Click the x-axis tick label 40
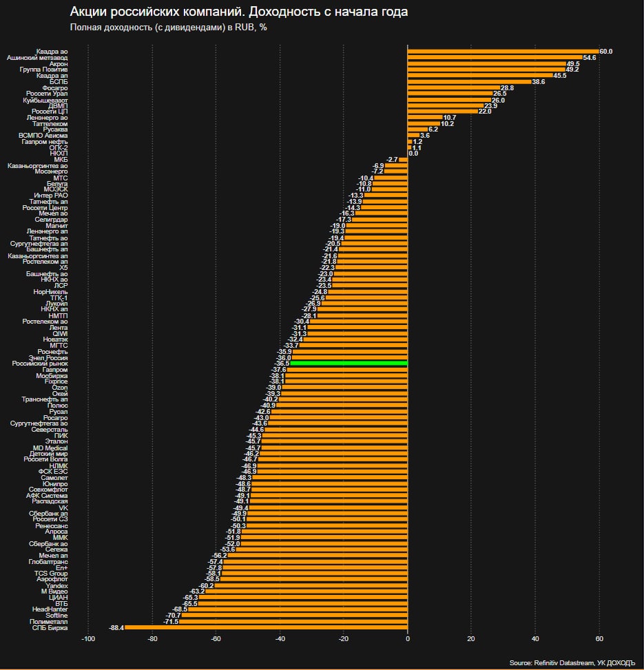This screenshot has width=644, height=670. click(535, 639)
